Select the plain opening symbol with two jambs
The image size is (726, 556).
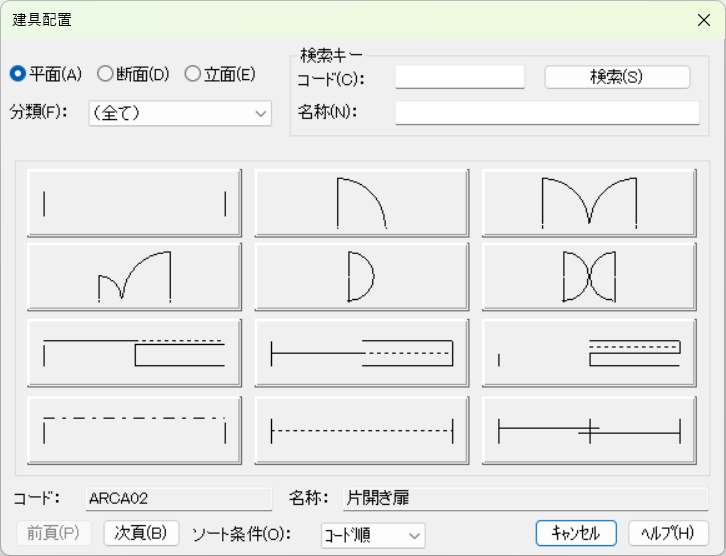tap(134, 203)
